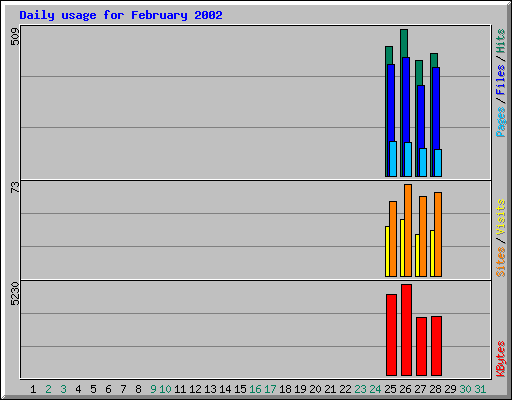Click the red KBytes bar for day 28
The width and height of the screenshot is (512, 400).
(437, 346)
